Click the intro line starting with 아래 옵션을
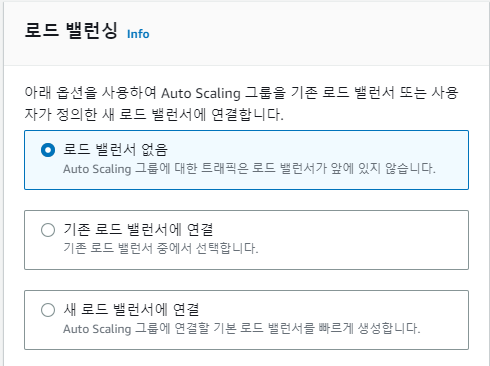The height and width of the screenshot is (366, 490). point(241,93)
